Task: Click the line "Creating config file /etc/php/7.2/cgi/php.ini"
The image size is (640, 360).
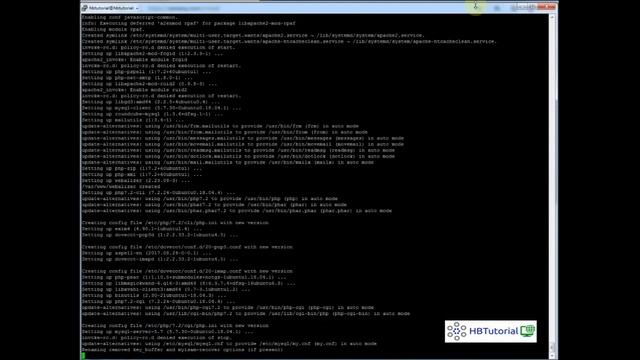Action: pos(175,326)
